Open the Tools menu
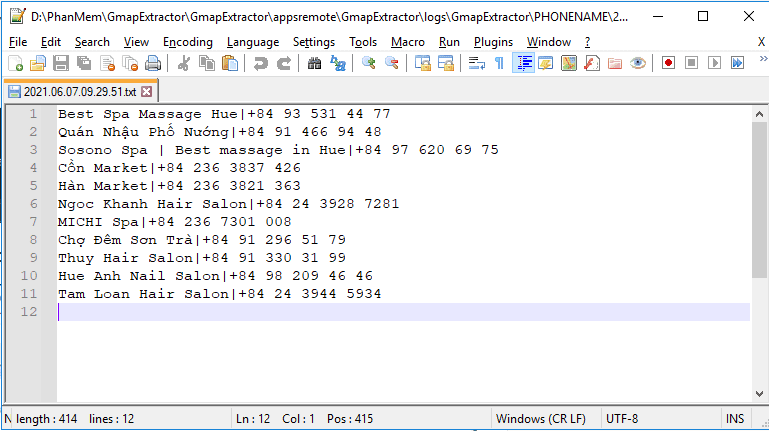This screenshot has height=431, width=769. click(x=363, y=42)
